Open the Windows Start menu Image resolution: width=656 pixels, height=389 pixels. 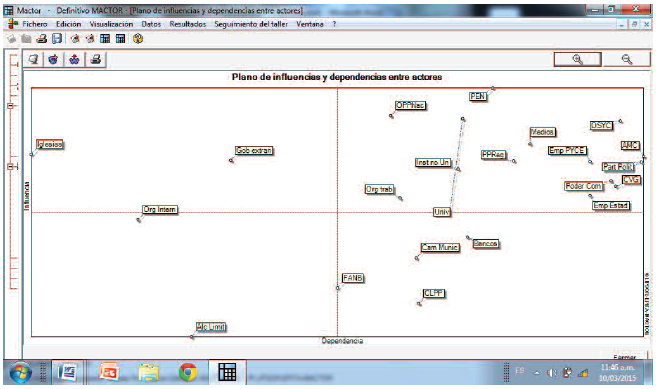pyautogui.click(x=20, y=372)
